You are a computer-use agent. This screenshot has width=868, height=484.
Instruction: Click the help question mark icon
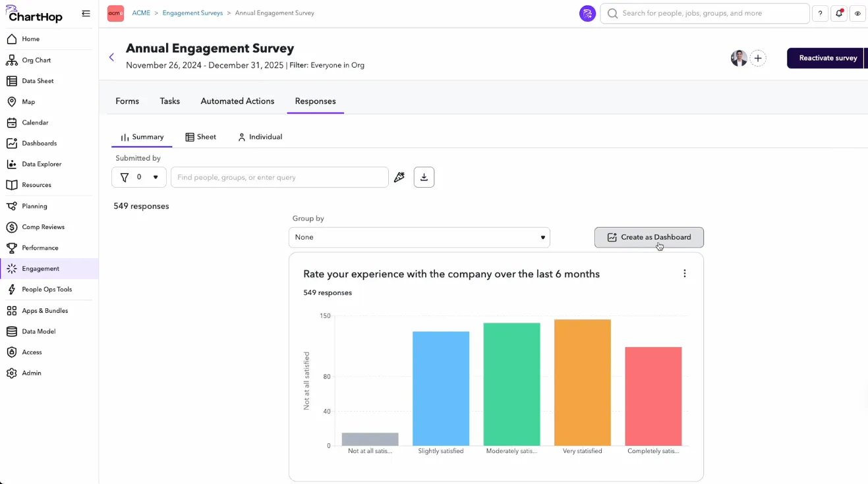[820, 13]
